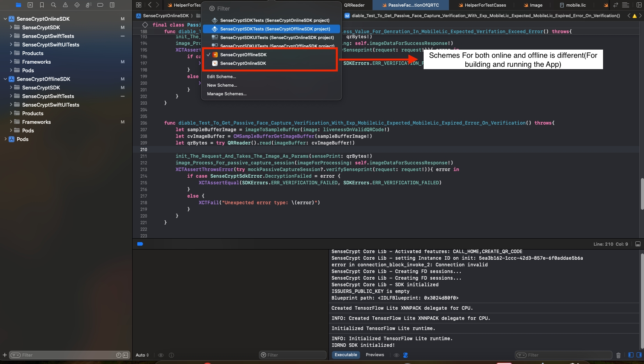Open the Issue navigator warning icon
The image size is (644, 364).
point(65,5)
